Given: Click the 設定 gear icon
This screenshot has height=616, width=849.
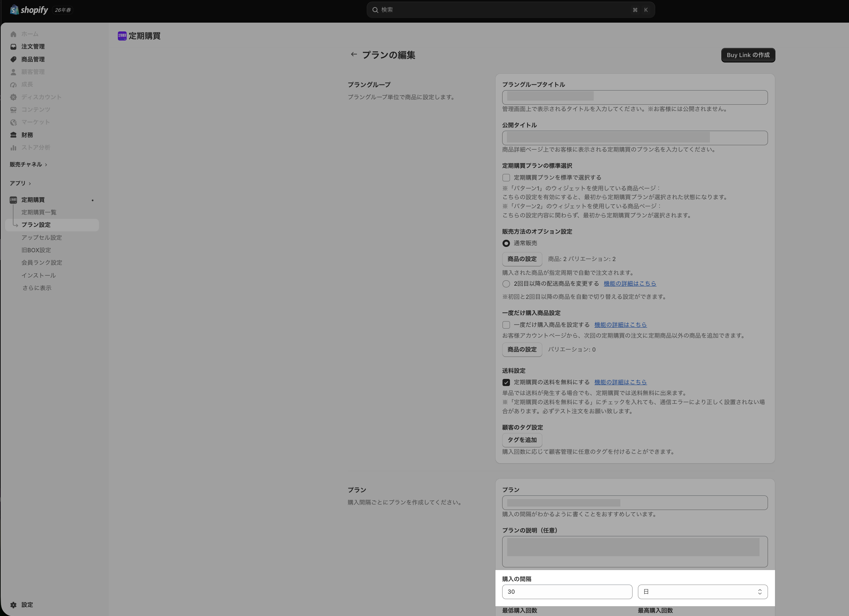Looking at the screenshot, I should (14, 605).
